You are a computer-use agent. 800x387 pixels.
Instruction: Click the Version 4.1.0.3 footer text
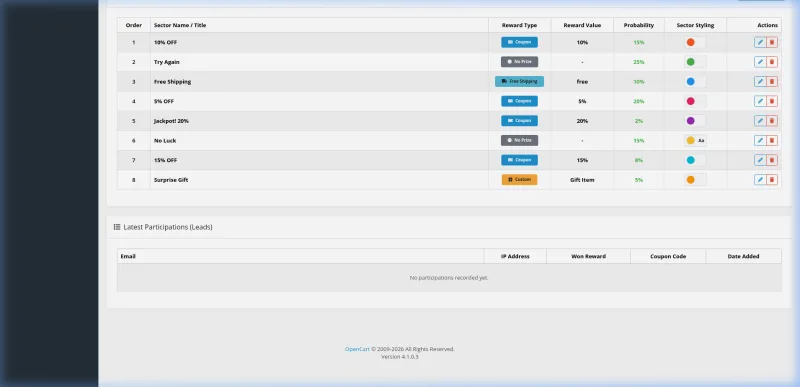(x=399, y=357)
